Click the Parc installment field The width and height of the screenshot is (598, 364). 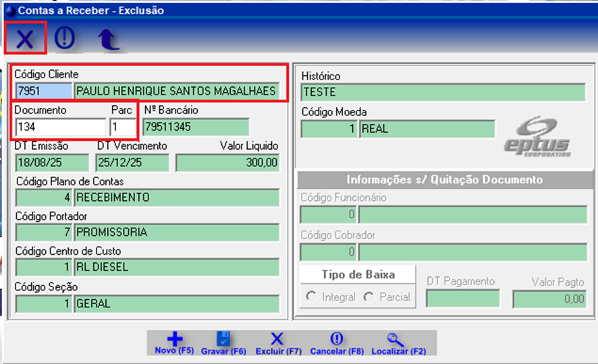123,127
